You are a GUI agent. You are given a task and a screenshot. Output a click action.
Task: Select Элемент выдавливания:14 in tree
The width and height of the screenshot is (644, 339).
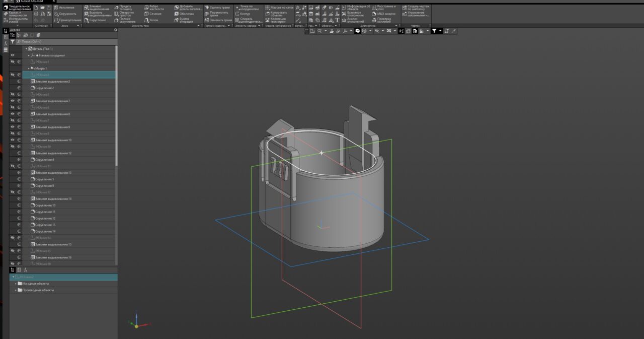[x=53, y=199]
